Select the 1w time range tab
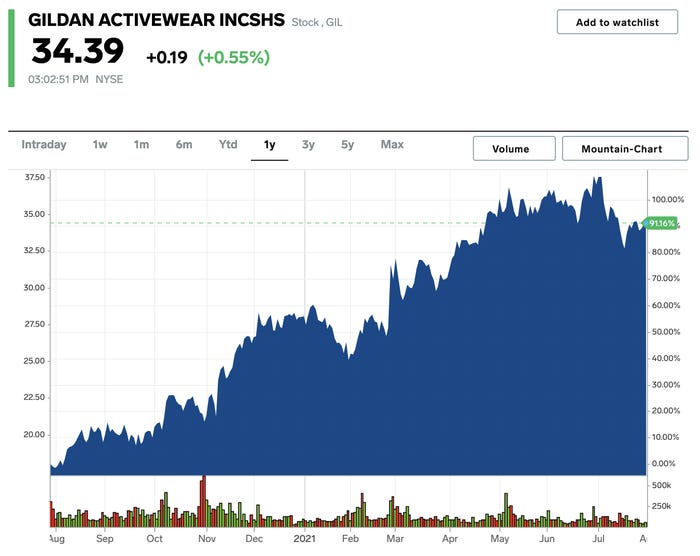Screen dimensions: 700x556 (100, 144)
